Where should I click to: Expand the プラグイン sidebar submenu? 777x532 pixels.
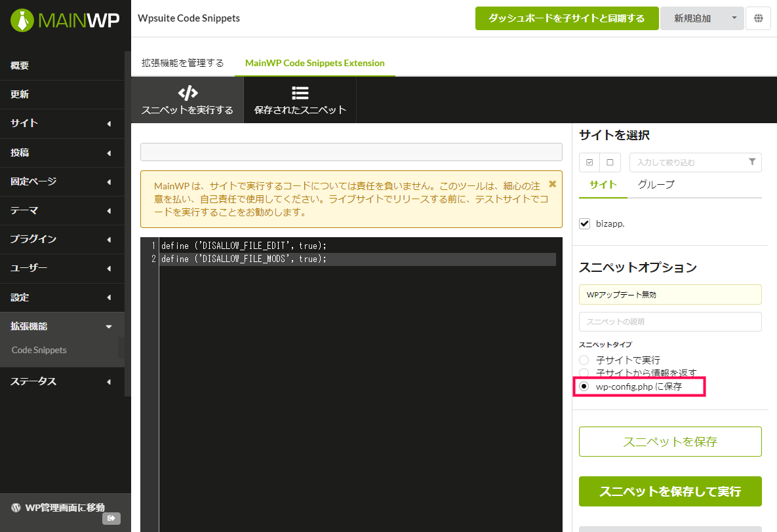[109, 240]
